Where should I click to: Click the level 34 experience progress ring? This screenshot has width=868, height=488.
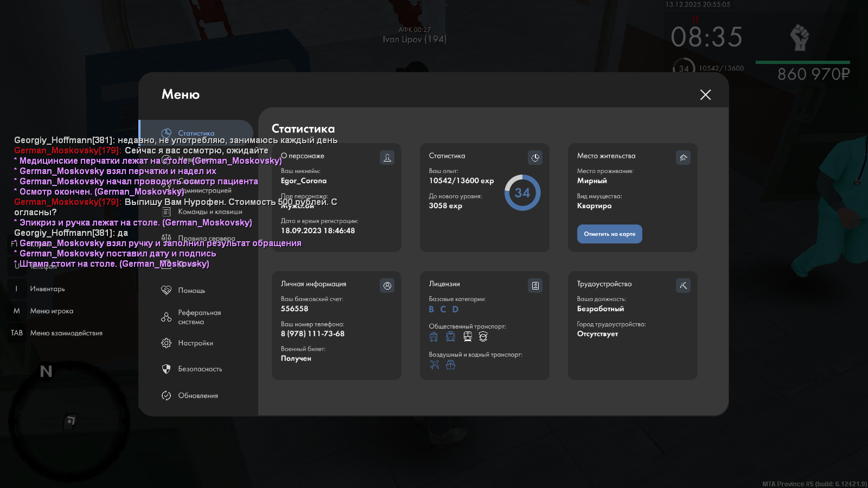tap(522, 193)
